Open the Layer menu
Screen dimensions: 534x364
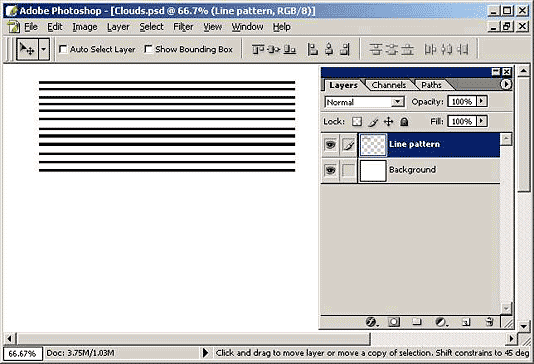[x=118, y=27]
